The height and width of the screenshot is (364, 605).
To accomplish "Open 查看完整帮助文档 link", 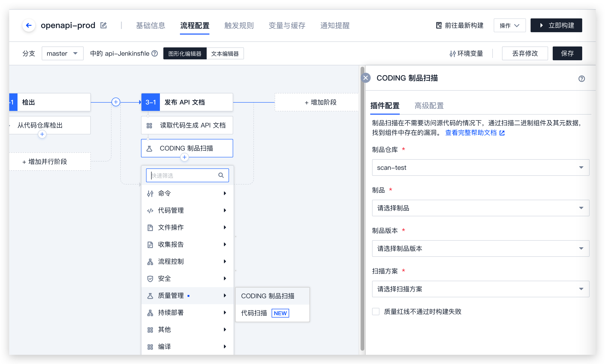I will (471, 133).
